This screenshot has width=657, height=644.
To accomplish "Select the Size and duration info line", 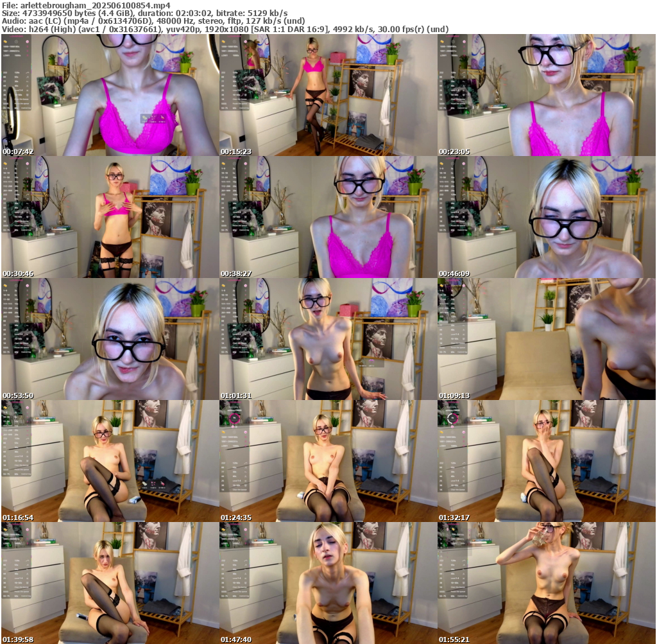I will point(144,13).
